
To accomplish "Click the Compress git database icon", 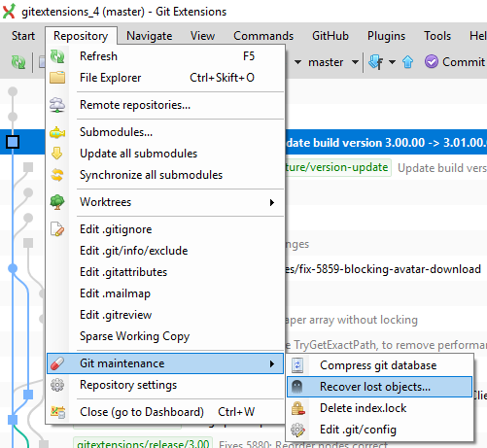I will [x=297, y=365].
